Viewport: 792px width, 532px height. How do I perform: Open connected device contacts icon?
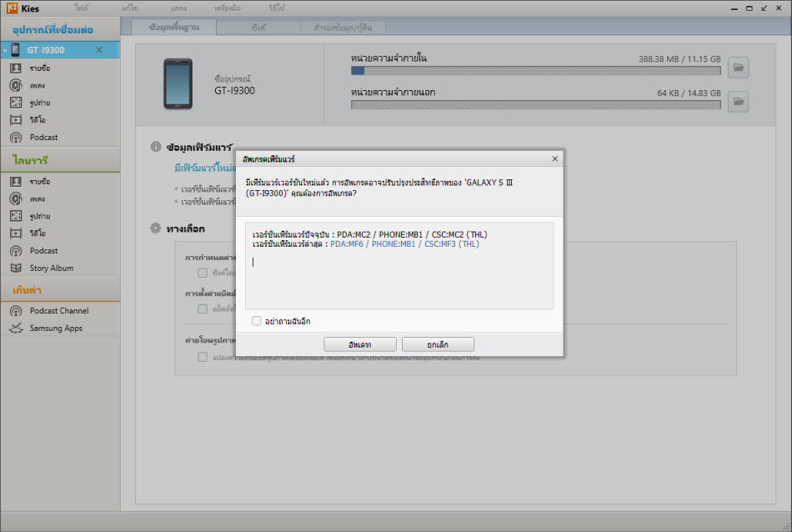pyautogui.click(x=16, y=68)
